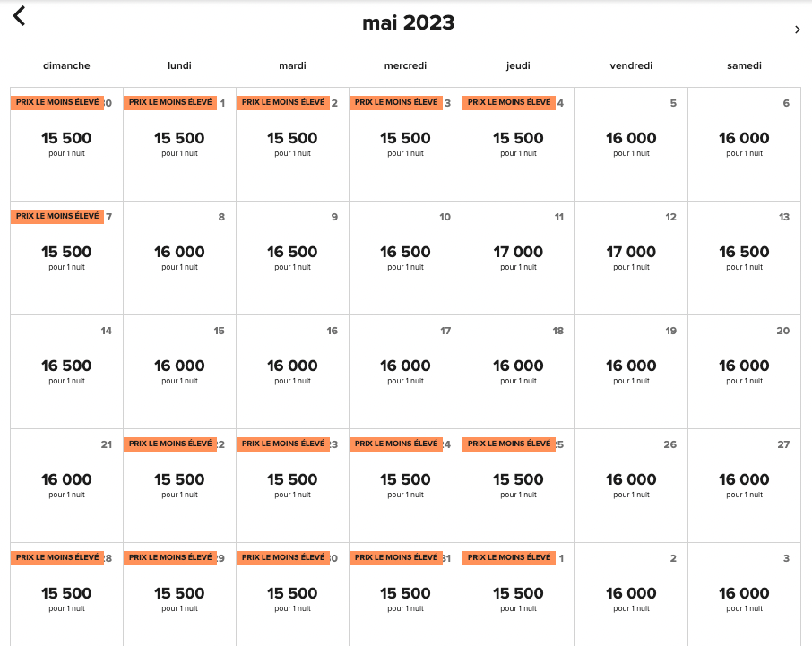Choose May 26 date cell
This screenshot has height=646, width=812.
tap(631, 485)
